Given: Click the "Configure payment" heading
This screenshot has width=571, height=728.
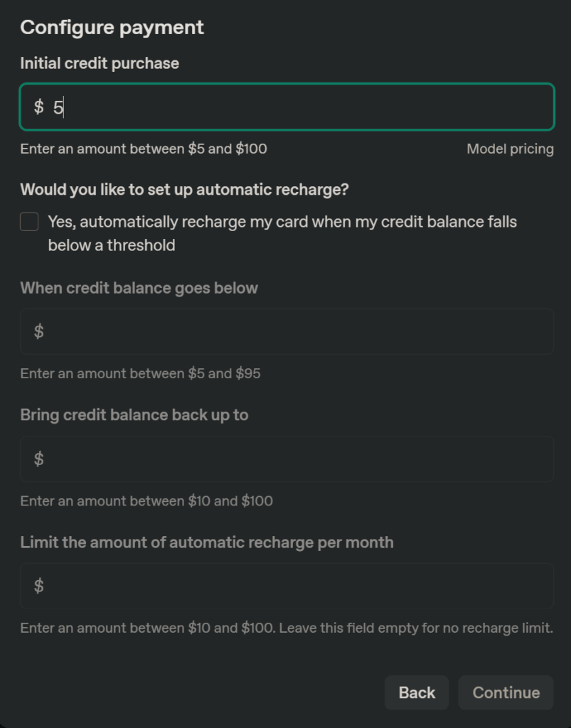Looking at the screenshot, I should point(112,28).
